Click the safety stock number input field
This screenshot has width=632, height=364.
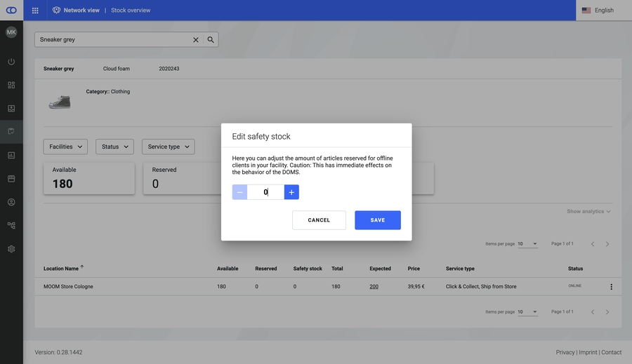(x=265, y=192)
